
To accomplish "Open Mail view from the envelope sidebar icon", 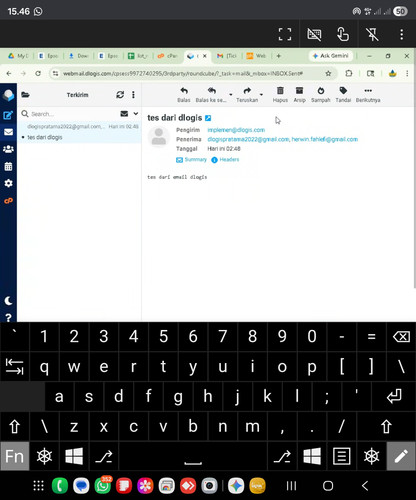I will point(8,132).
